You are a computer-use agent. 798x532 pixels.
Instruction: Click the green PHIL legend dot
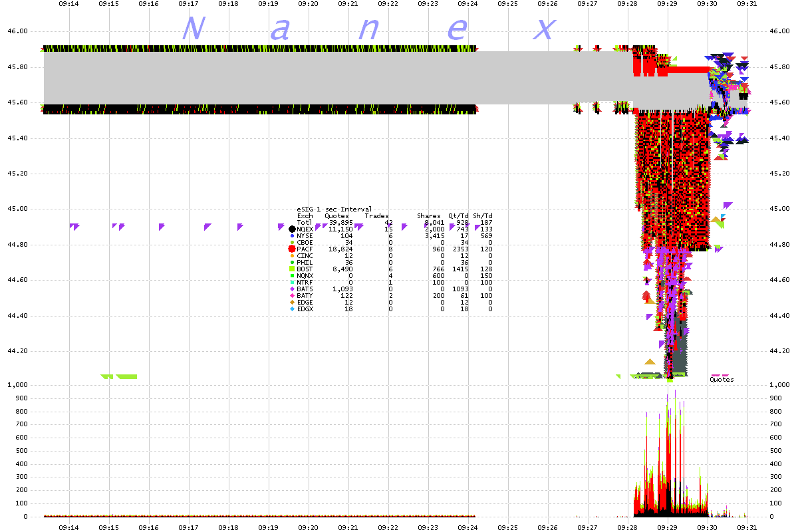292,262
